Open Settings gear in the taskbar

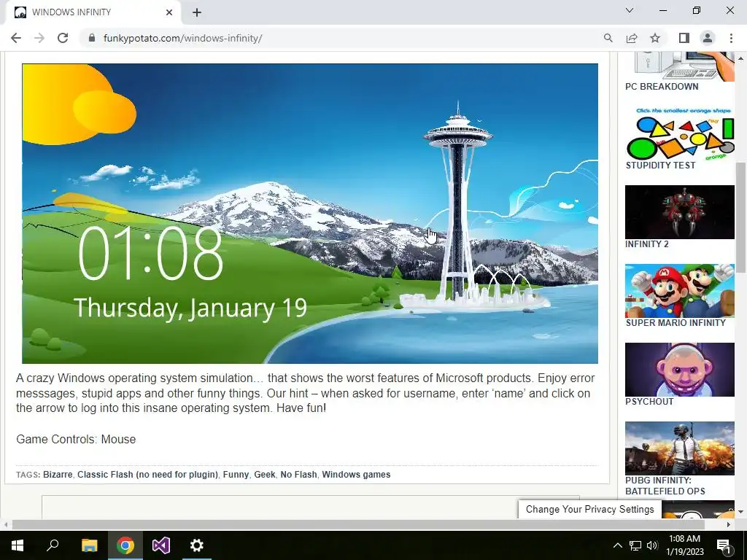pos(197,545)
